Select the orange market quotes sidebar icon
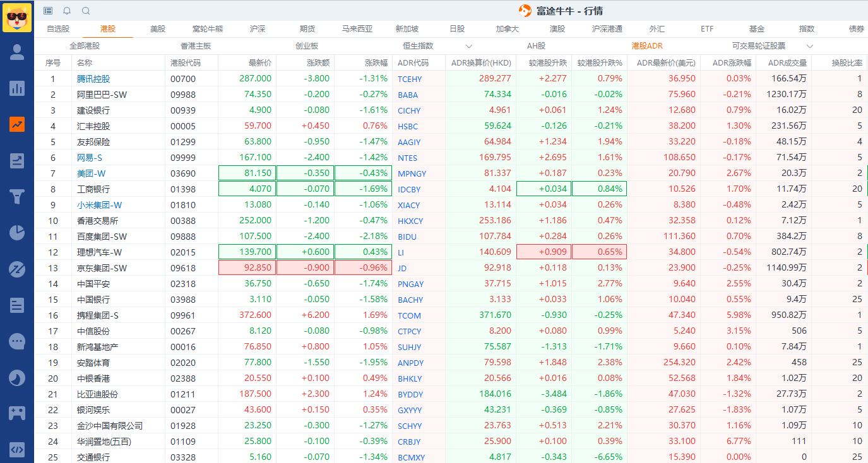Screen dimensions: 868x463 (x=17, y=124)
